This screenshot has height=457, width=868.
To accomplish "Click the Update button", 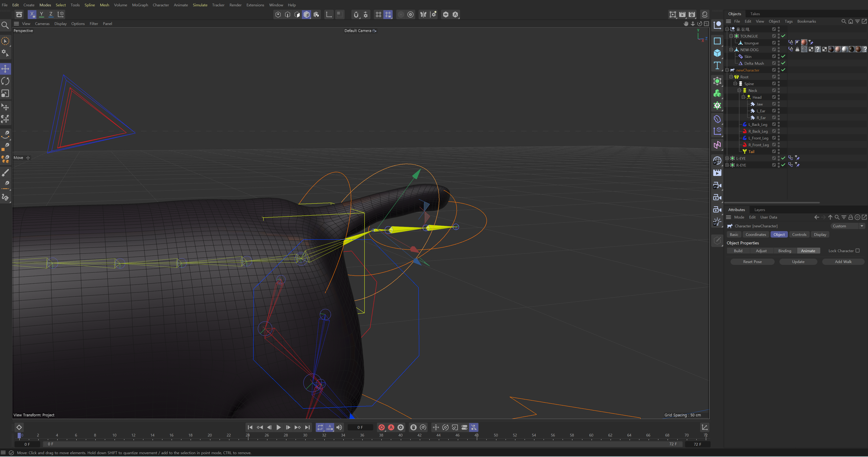I will [798, 262].
